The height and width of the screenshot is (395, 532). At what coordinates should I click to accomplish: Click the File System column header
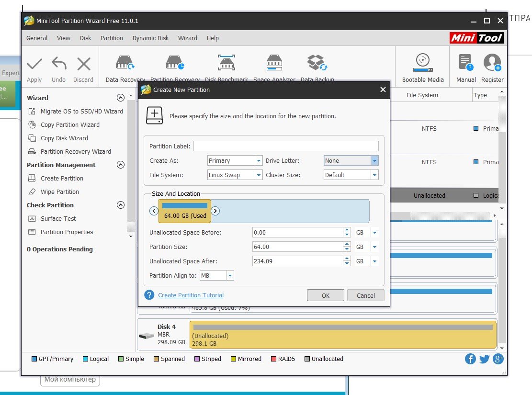click(422, 95)
